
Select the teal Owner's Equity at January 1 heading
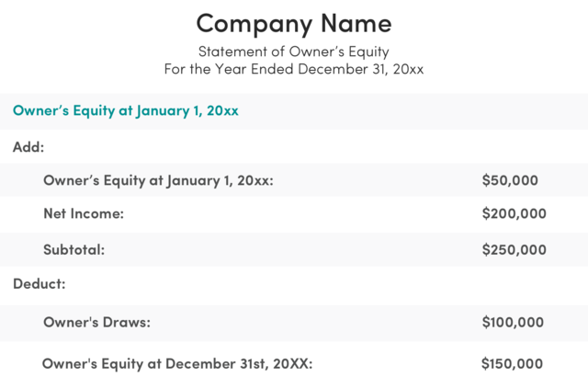coord(126,110)
